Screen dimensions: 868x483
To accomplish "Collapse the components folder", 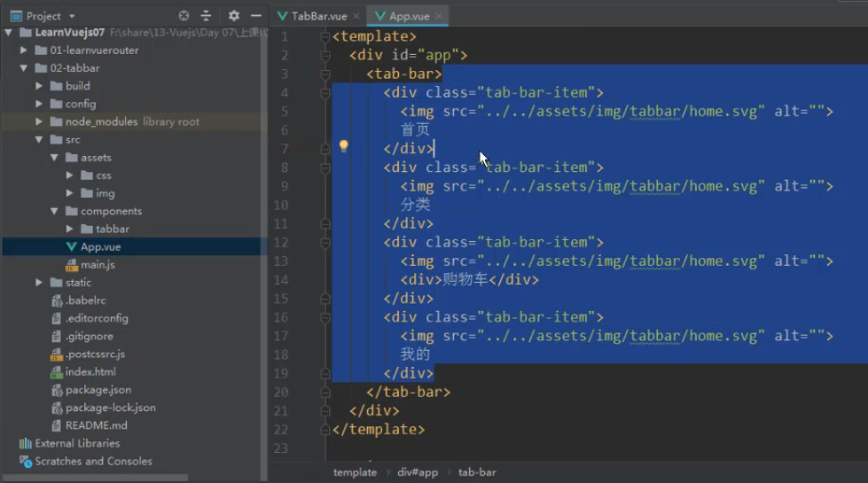I will coord(54,211).
